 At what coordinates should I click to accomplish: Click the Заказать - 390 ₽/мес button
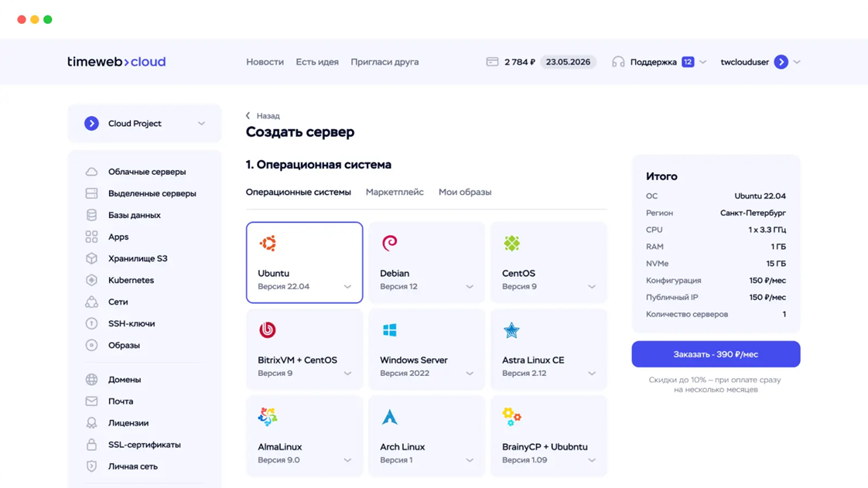pyautogui.click(x=716, y=353)
